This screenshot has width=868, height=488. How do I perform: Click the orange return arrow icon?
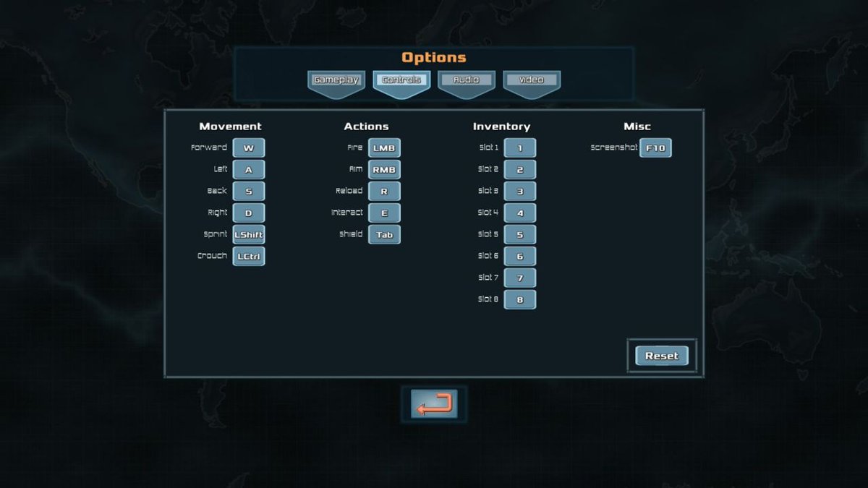click(x=434, y=403)
